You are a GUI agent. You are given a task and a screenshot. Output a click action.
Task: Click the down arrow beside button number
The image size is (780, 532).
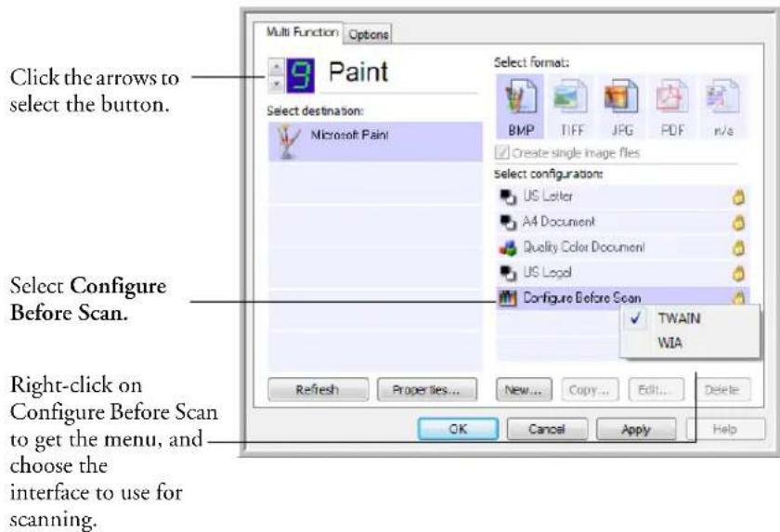[x=277, y=84]
